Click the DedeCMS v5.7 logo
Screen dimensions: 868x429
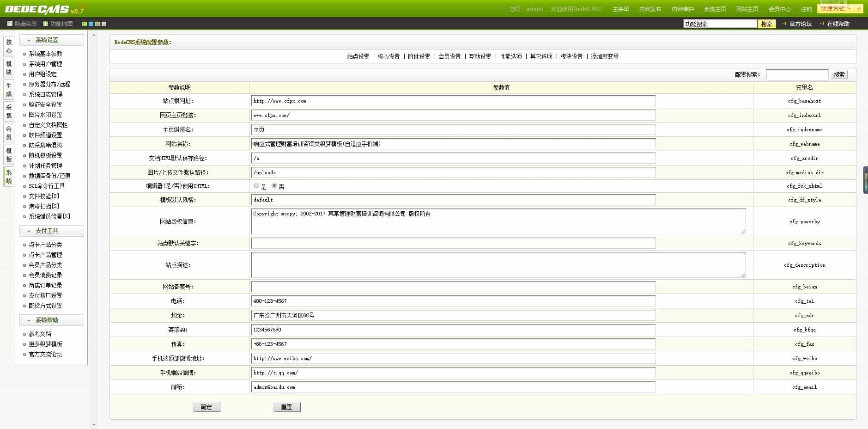[45, 9]
